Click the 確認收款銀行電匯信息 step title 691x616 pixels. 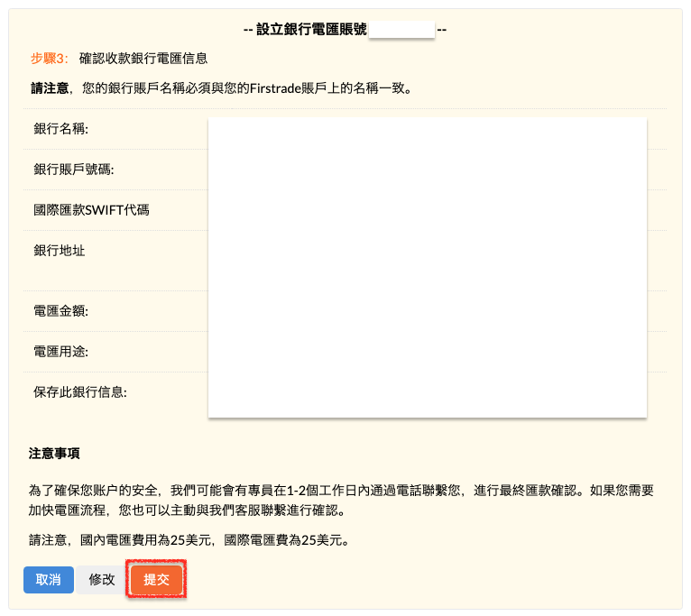tap(143, 59)
